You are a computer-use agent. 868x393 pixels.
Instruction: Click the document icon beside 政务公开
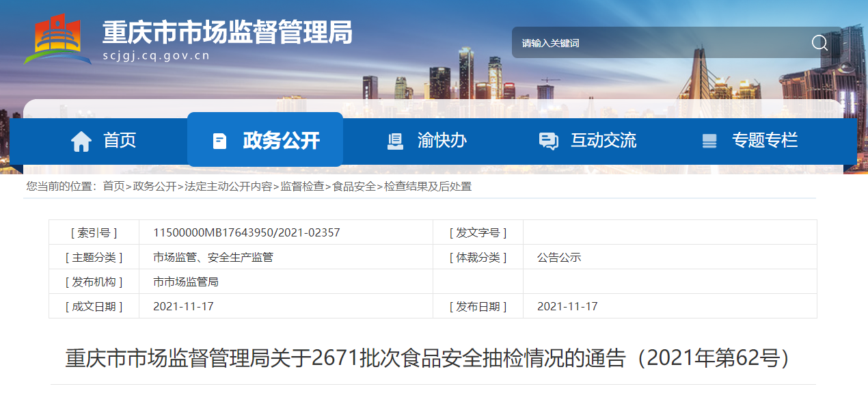click(x=219, y=141)
